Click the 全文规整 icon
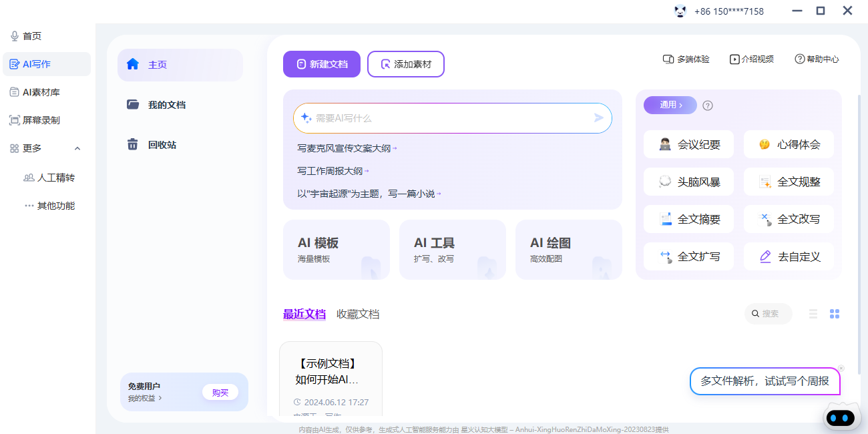This screenshot has height=434, width=868. point(765,182)
